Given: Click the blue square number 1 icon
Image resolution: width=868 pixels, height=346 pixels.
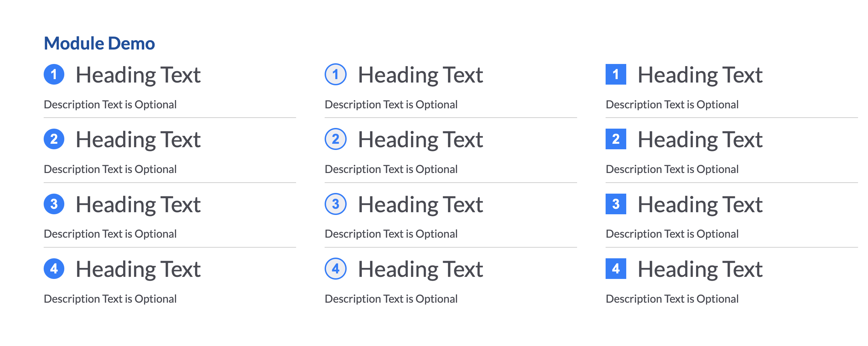Looking at the screenshot, I should (x=616, y=74).
